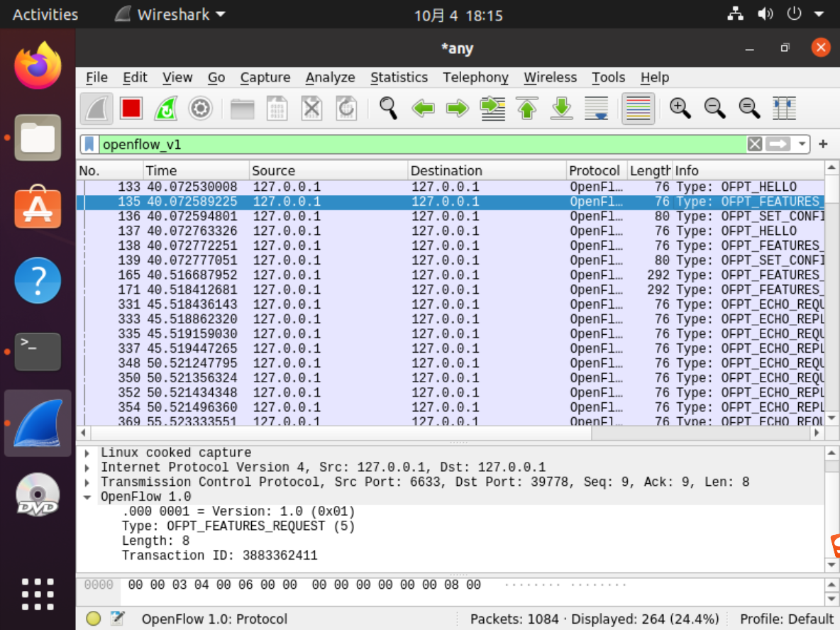Viewport: 840px width, 630px height.
Task: Open the Telephony menu
Action: pos(475,77)
